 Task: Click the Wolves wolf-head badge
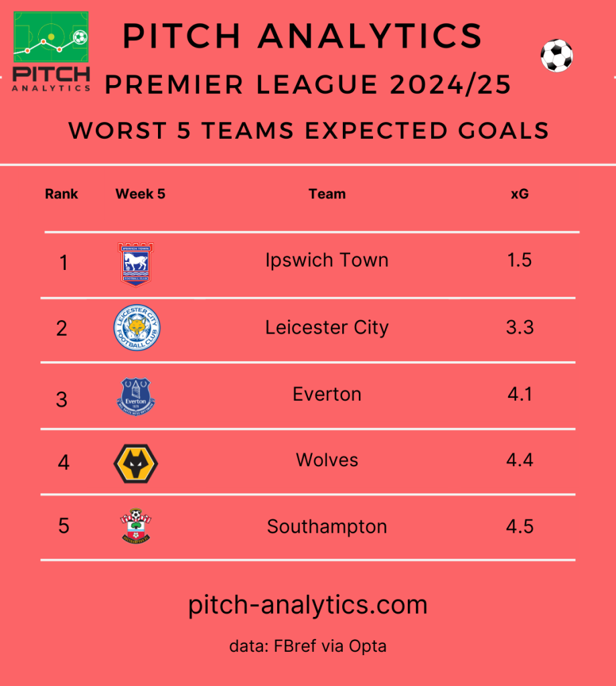pos(135,464)
